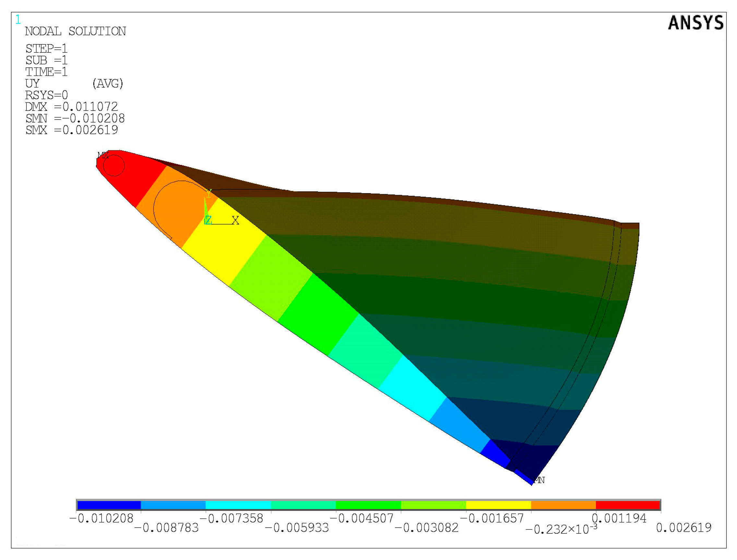Select the dark blue legend color swatch
Image resolution: width=737 pixels, height=560 pixels.
pos(109,505)
